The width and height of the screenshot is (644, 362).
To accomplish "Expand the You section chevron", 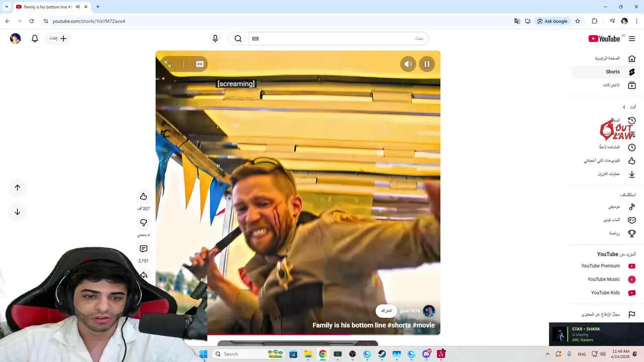I will 624,107.
